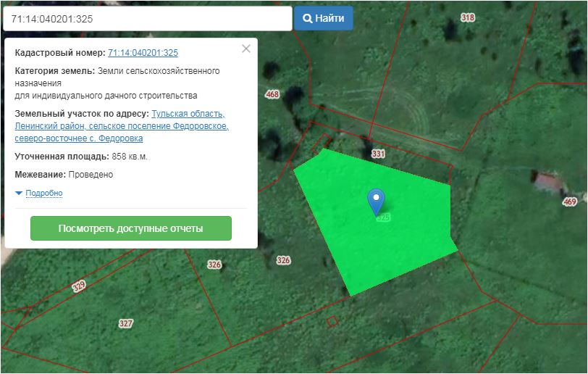Click the 326 label nearest the green parcel
Viewport: 588px width, 374px height.
[x=283, y=260]
